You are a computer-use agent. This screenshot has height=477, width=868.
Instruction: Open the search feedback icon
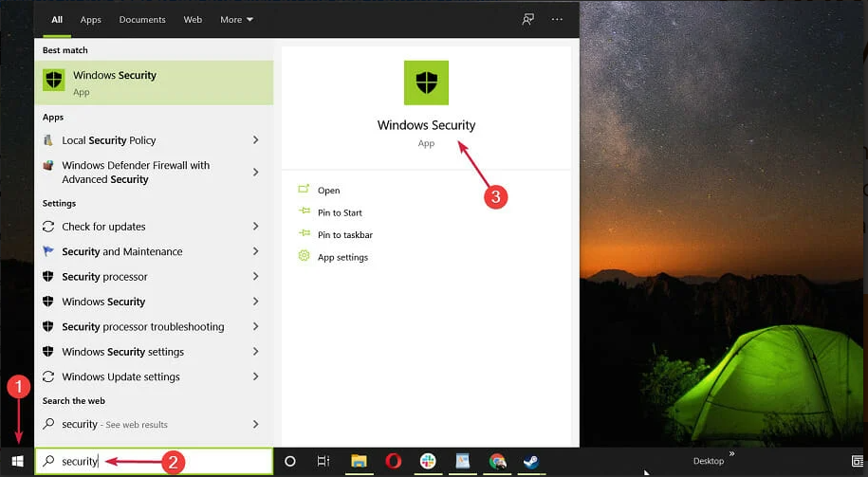(528, 19)
